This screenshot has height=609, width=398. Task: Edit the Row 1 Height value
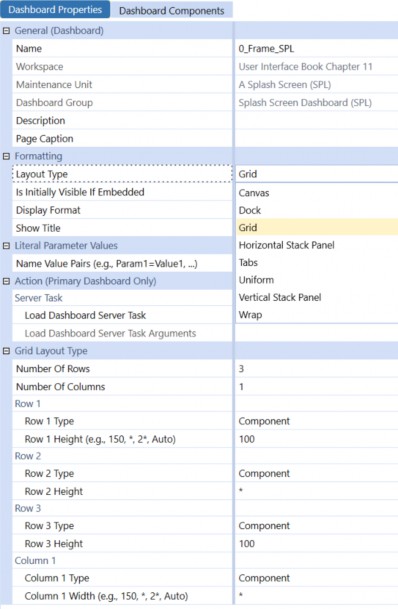pos(316,439)
